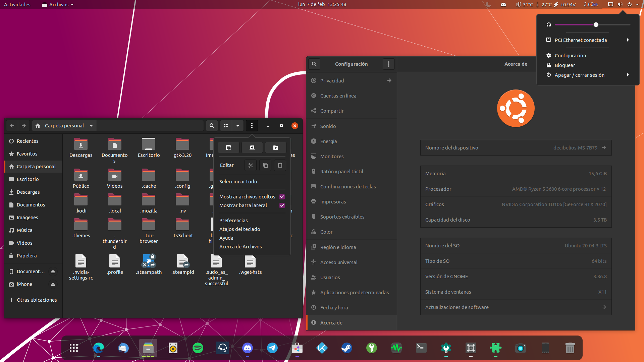This screenshot has height=362, width=644.
Task: Click the paste icon in Editar row
Action: point(280,165)
